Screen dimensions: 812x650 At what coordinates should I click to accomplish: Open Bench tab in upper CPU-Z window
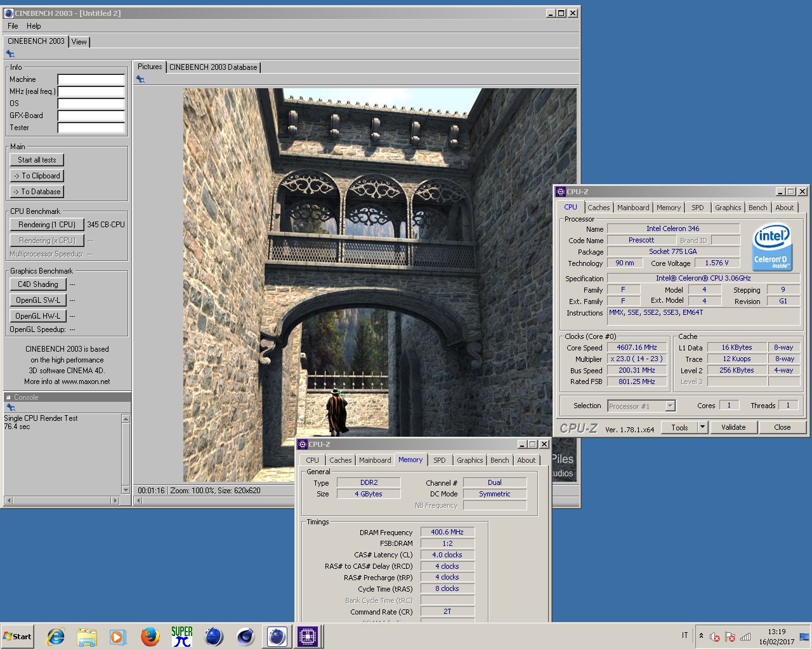[757, 208]
